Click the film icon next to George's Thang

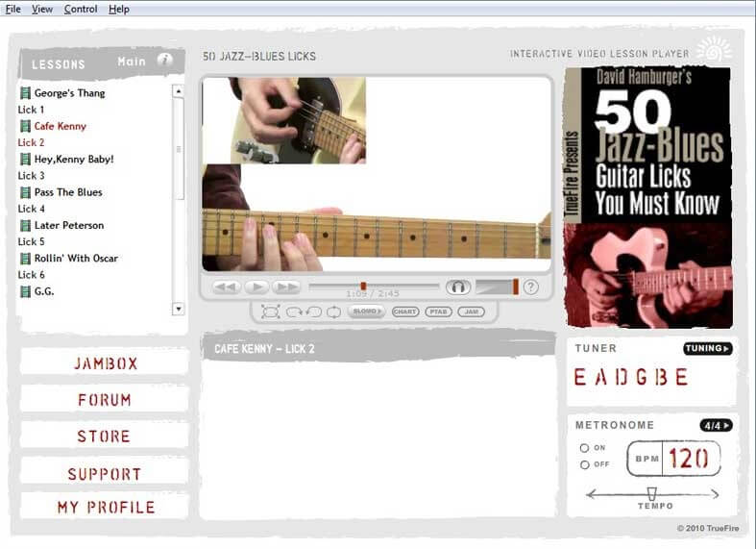tap(25, 93)
